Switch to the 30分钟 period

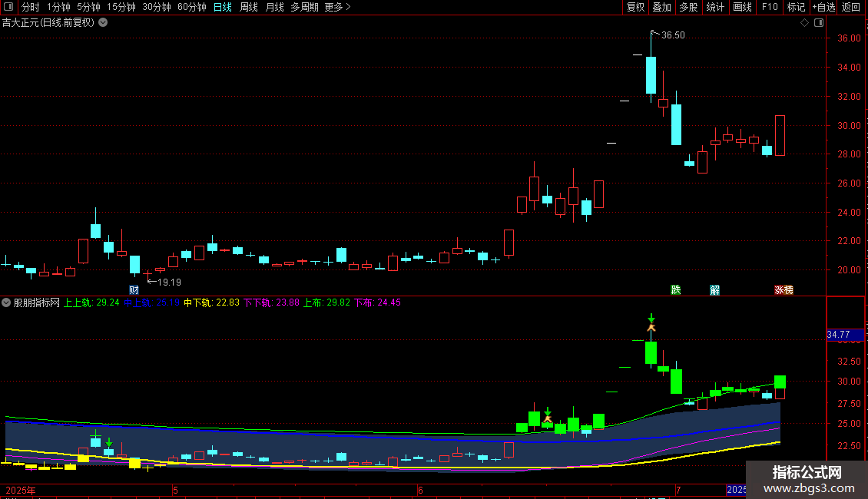156,7
